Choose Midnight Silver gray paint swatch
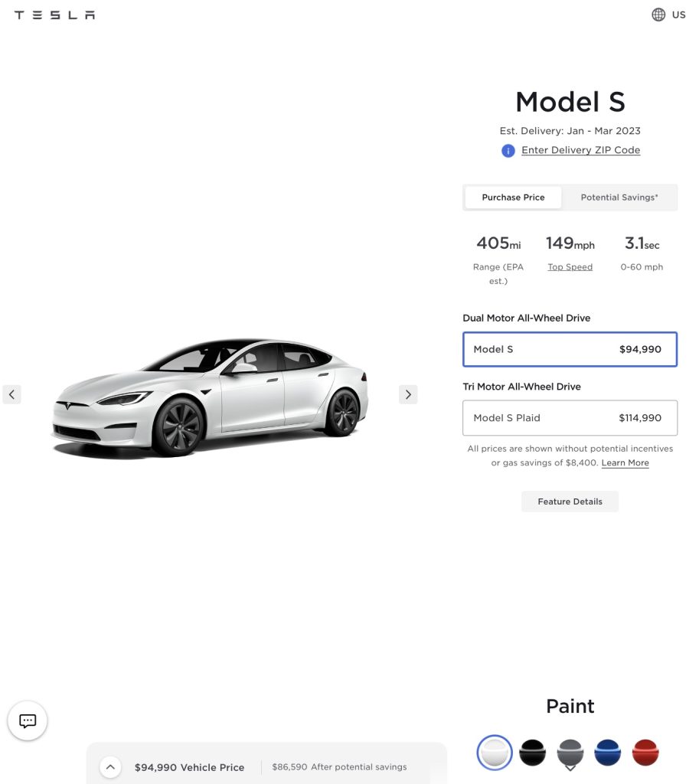Image resolution: width=699 pixels, height=784 pixels. 570,753
